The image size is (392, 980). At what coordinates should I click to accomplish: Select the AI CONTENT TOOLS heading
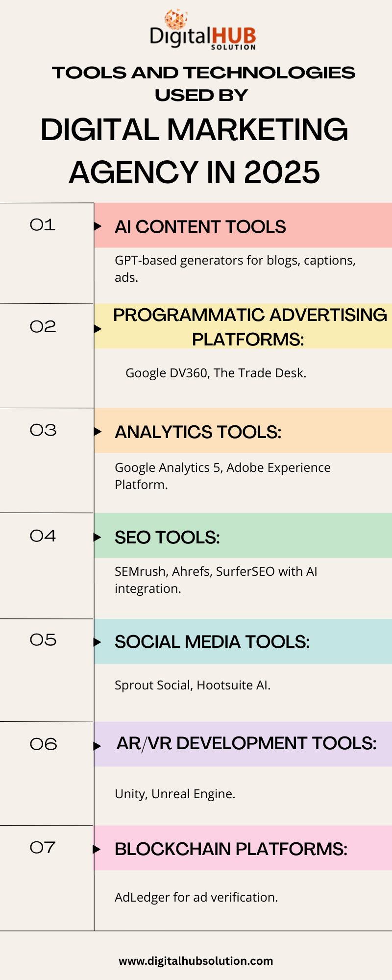tap(200, 227)
